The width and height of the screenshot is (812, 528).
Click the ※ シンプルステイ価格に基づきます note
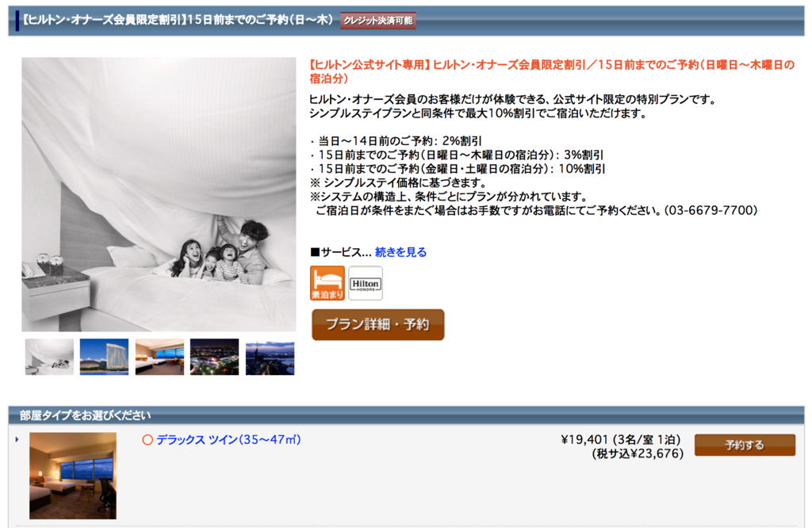tap(398, 182)
